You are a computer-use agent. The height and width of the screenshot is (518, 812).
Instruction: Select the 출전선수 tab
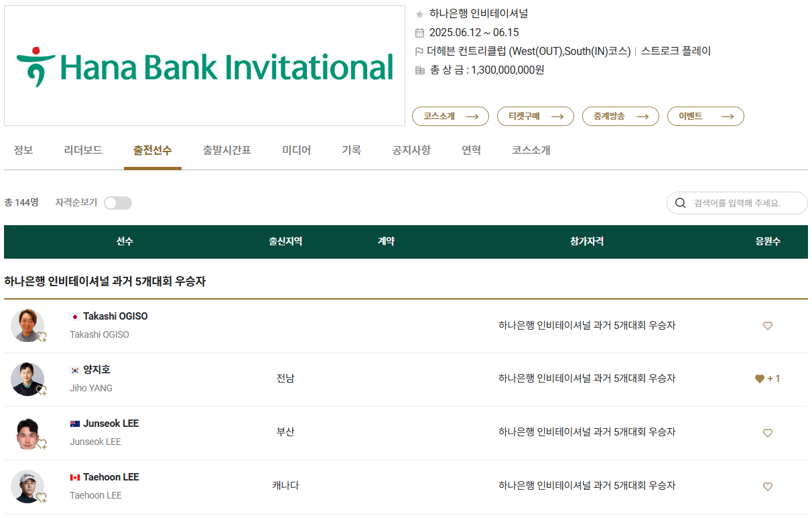click(x=153, y=150)
